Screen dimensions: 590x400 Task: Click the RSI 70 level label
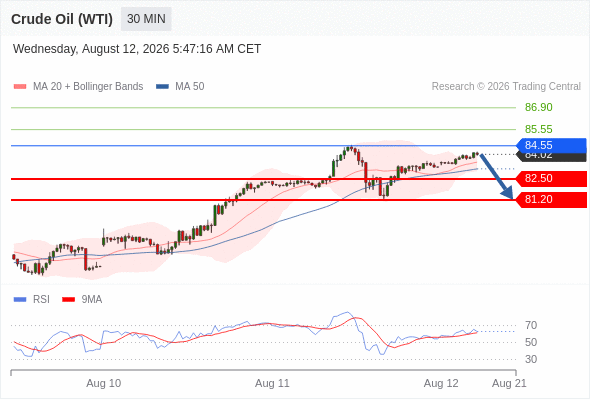(531, 325)
